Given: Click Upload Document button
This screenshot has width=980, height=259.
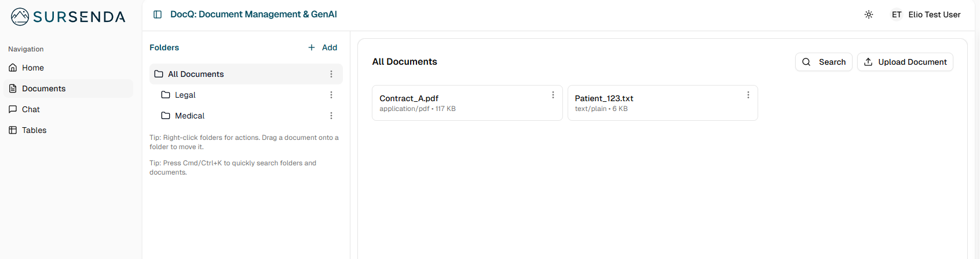Looking at the screenshot, I should click(x=905, y=62).
